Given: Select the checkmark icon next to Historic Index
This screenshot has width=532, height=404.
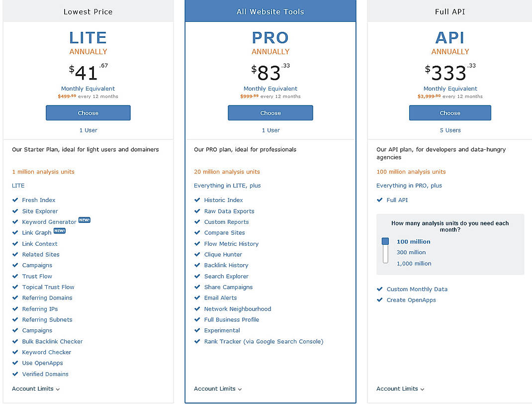Looking at the screenshot, I should 197,200.
